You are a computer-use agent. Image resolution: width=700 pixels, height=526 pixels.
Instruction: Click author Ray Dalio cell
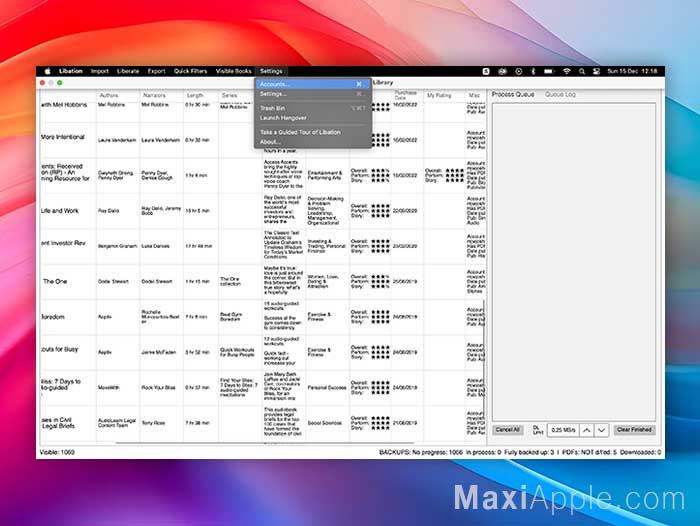[118, 211]
